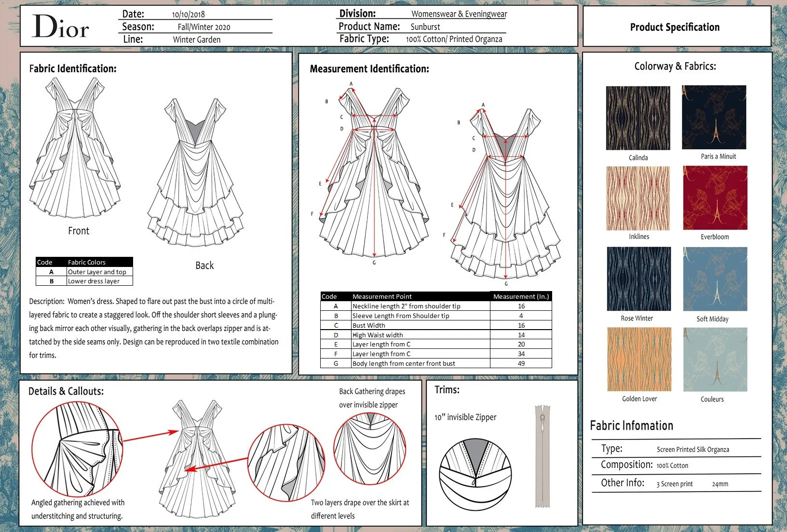
Task: Click the Dior logo
Action: click(x=61, y=27)
